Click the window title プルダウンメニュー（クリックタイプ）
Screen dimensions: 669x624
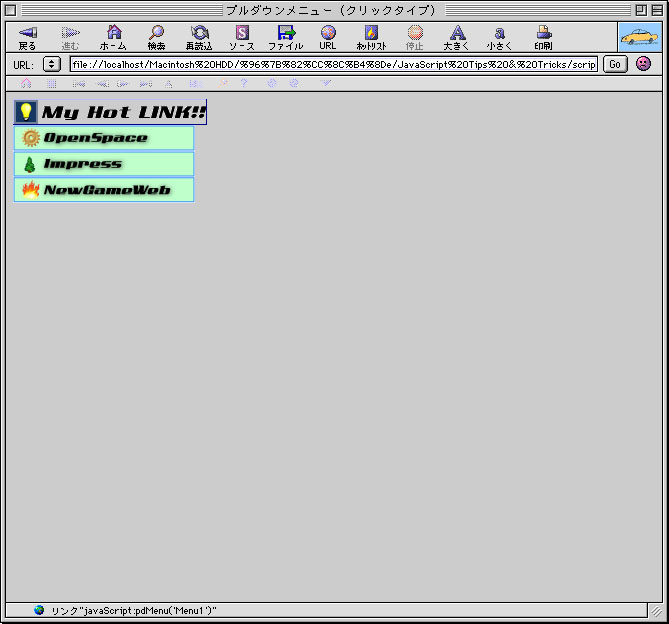coord(331,10)
